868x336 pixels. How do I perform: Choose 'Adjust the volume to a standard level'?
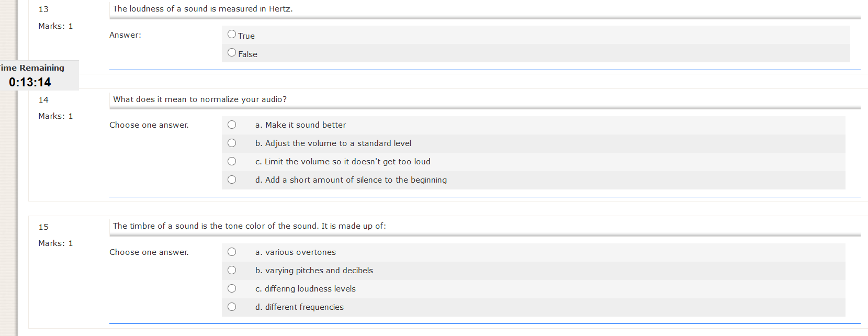pos(232,143)
